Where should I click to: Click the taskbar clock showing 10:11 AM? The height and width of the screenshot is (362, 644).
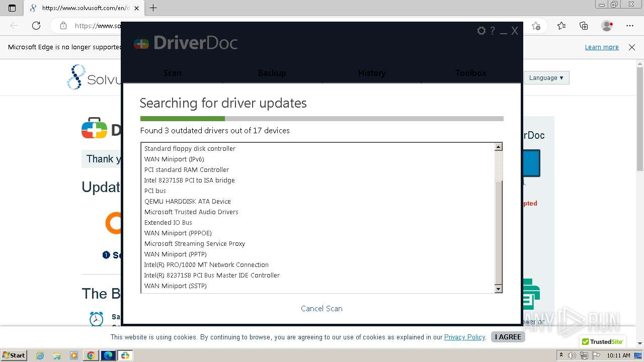(x=618, y=355)
